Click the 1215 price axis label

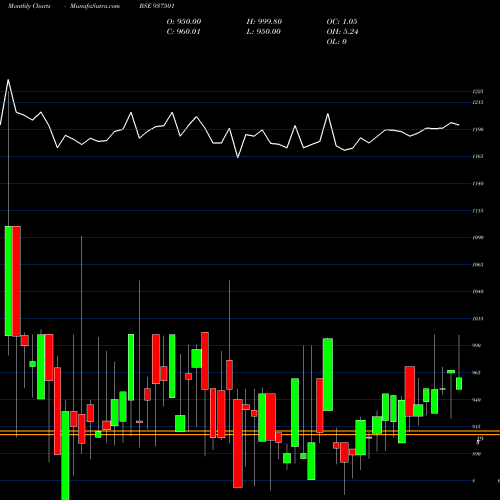[478, 102]
